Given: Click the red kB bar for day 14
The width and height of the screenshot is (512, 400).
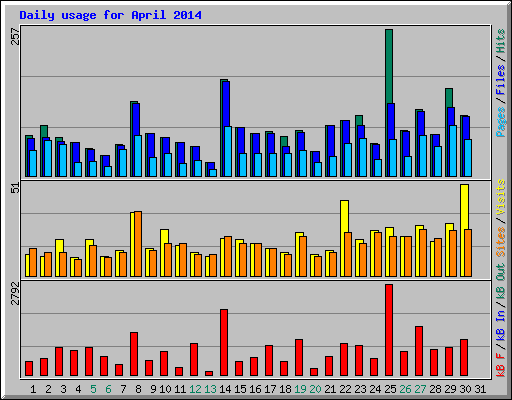Looking at the screenshot, I should pos(224,343).
